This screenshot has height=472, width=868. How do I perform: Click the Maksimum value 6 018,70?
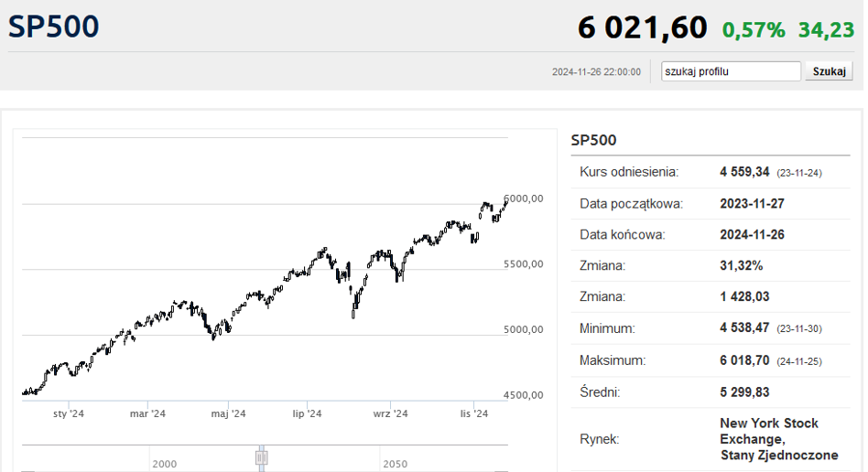745,360
